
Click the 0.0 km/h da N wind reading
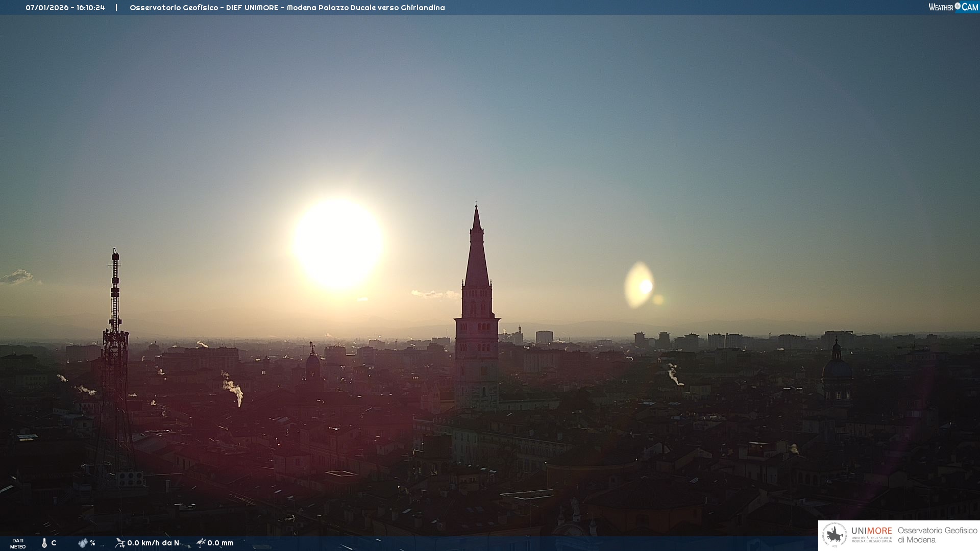click(153, 543)
